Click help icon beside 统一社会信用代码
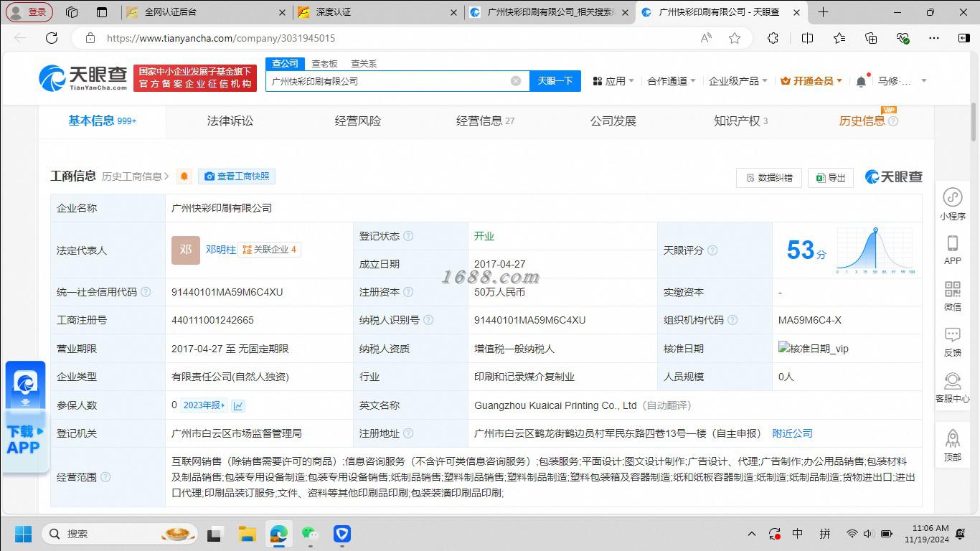 (146, 292)
